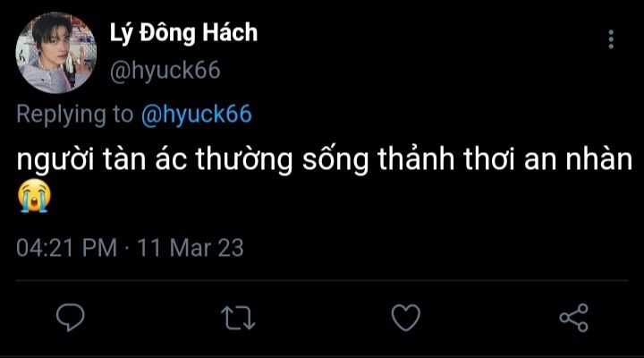644x358 pixels.
Task: Open Lý Đông Hách's profile picture
Action: [x=55, y=51]
